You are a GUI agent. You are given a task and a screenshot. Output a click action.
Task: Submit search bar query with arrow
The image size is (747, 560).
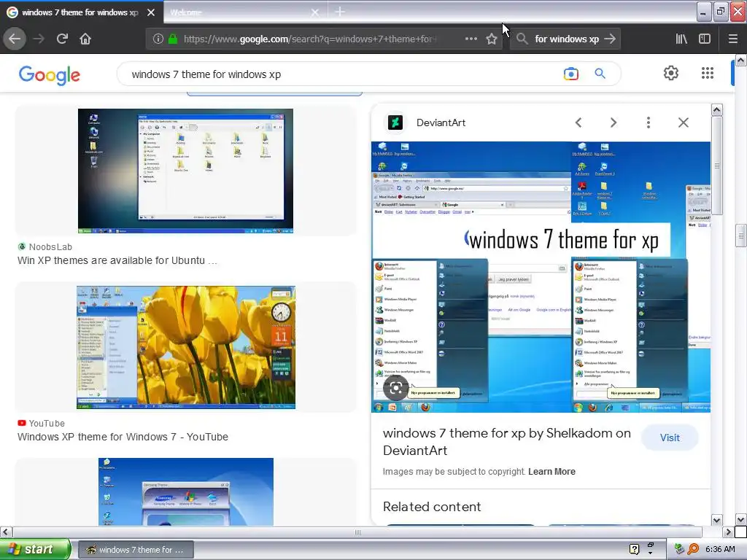(x=610, y=39)
